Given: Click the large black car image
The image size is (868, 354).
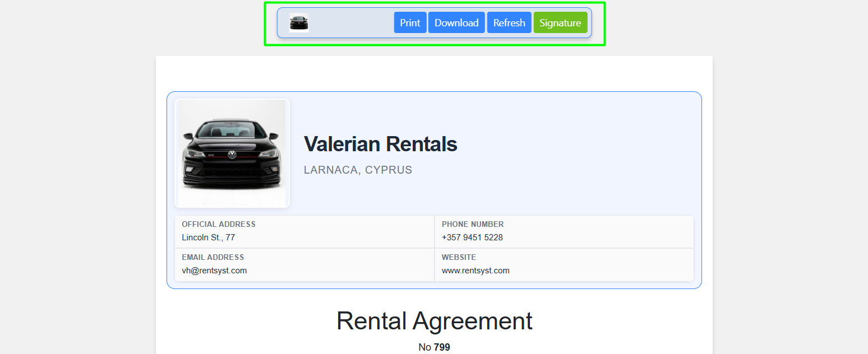Looking at the screenshot, I should click(x=232, y=153).
